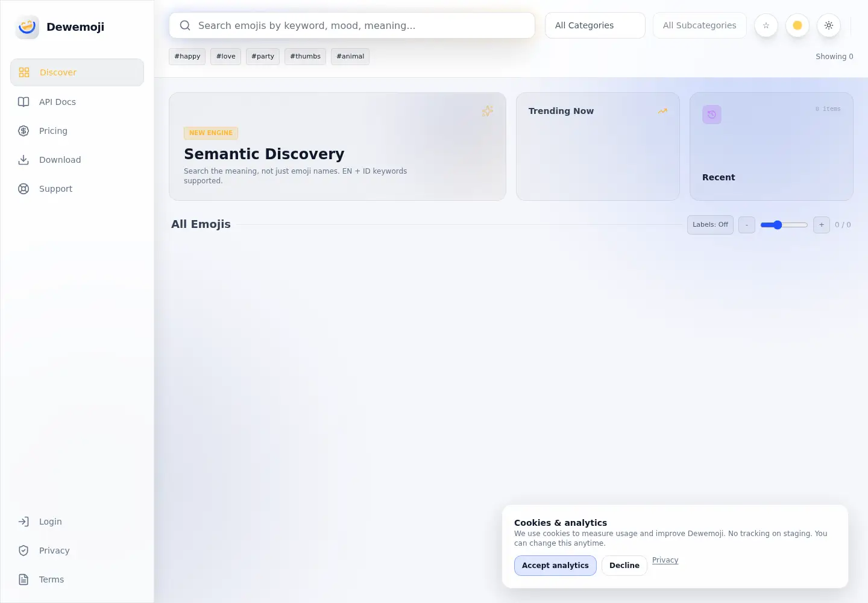The height and width of the screenshot is (603, 868).
Task: Select the #love tag
Action: click(226, 57)
